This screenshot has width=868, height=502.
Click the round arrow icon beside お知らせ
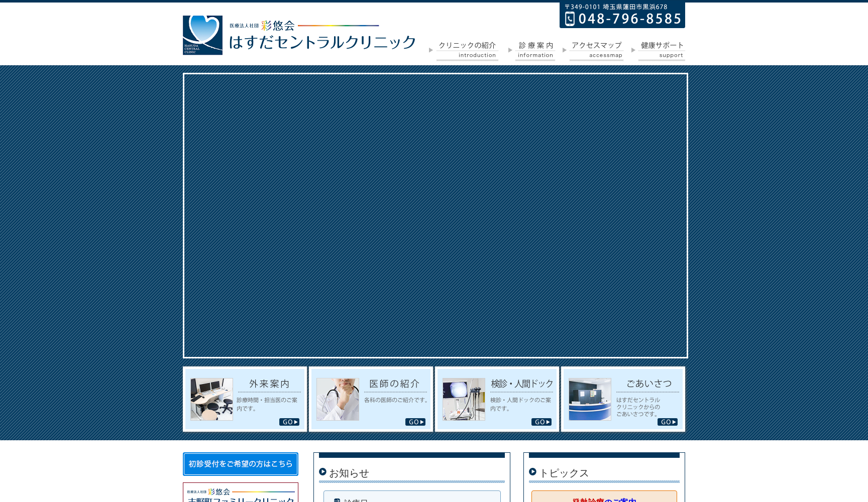click(x=322, y=472)
